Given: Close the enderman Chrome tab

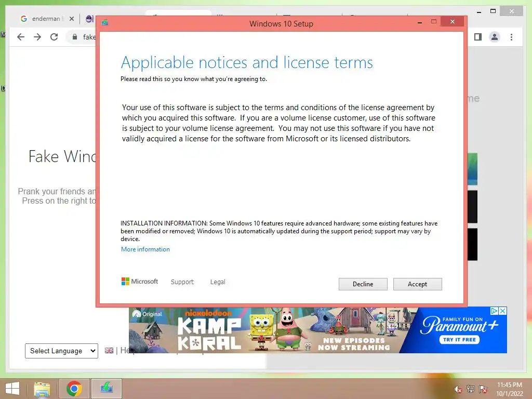Looking at the screenshot, I should pyautogui.click(x=72, y=19).
